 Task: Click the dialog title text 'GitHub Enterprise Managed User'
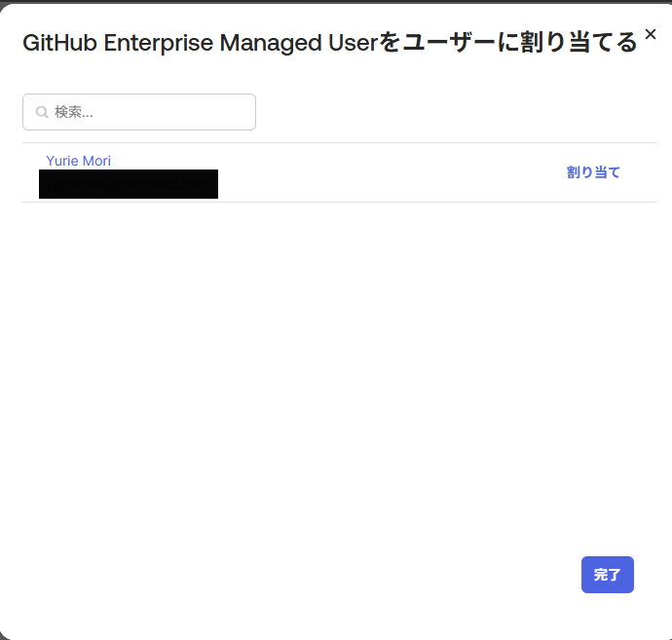[201, 43]
